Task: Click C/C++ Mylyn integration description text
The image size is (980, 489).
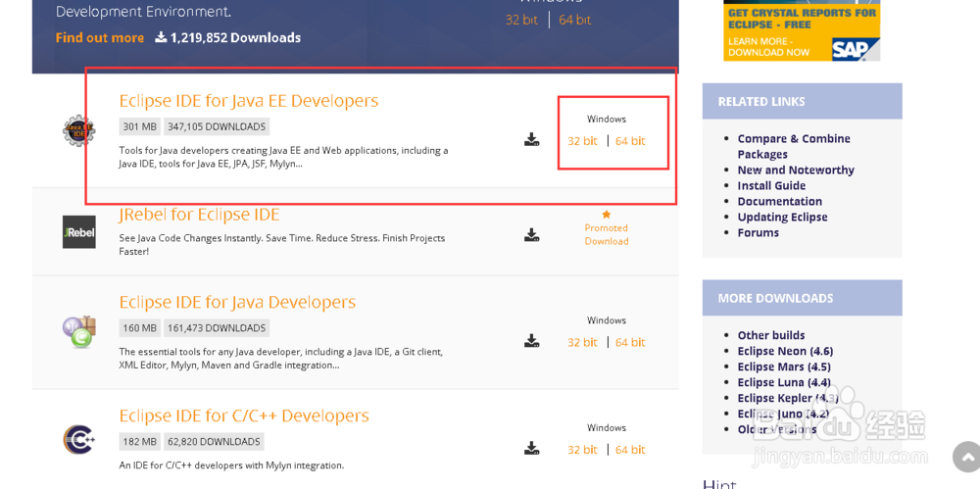Action: 231,465
